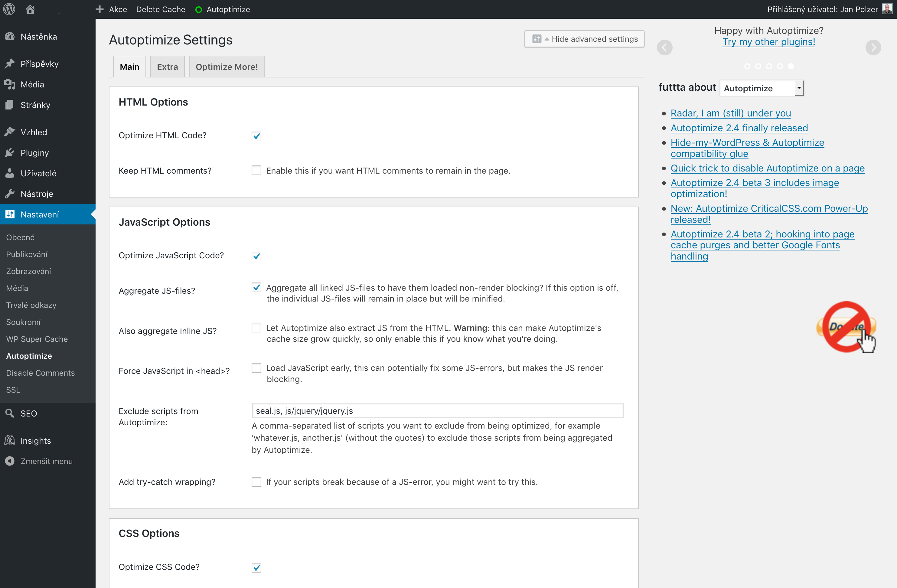Click the Nástěnka dashboard icon
Viewport: 897px width, 588px height.
coord(10,37)
